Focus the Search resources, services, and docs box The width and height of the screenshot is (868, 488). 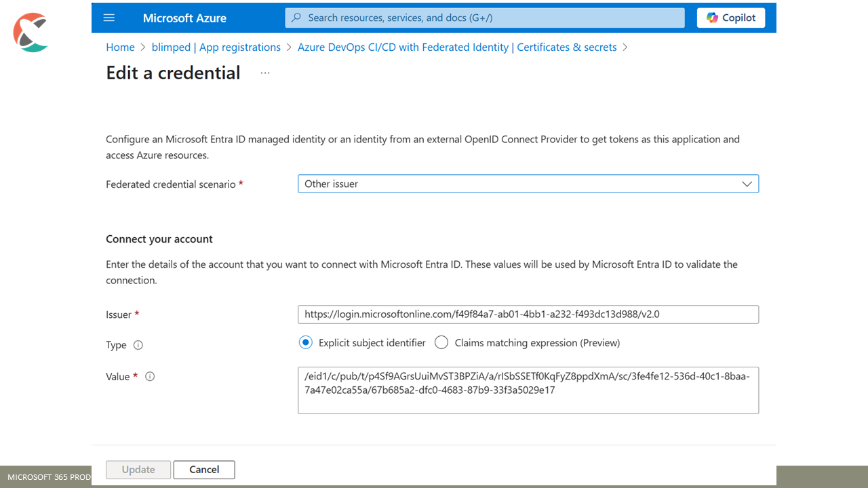pos(485,18)
